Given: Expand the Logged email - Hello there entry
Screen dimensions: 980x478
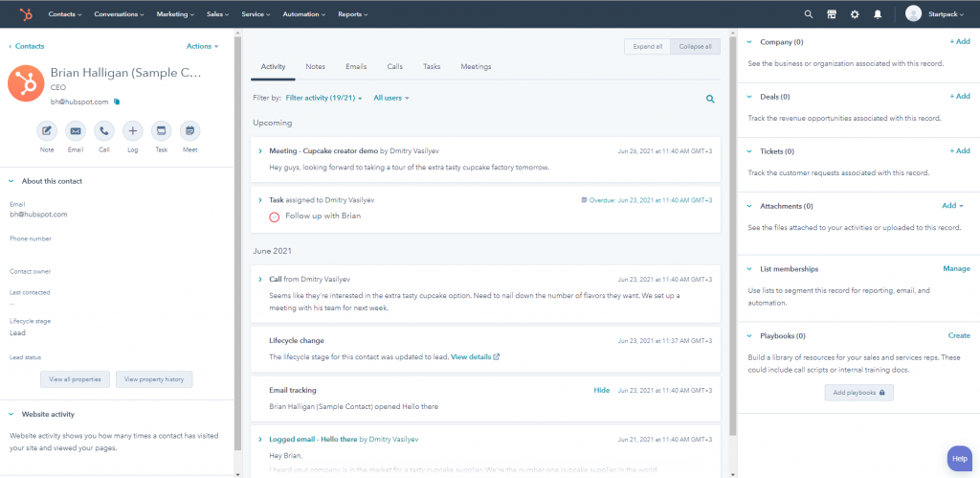Looking at the screenshot, I should point(260,440).
